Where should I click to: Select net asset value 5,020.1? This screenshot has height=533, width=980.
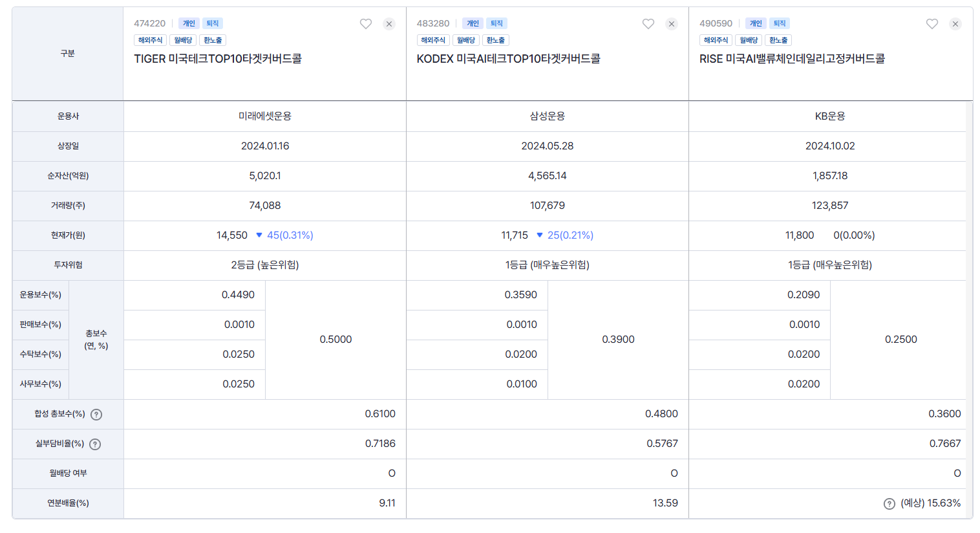(265, 176)
